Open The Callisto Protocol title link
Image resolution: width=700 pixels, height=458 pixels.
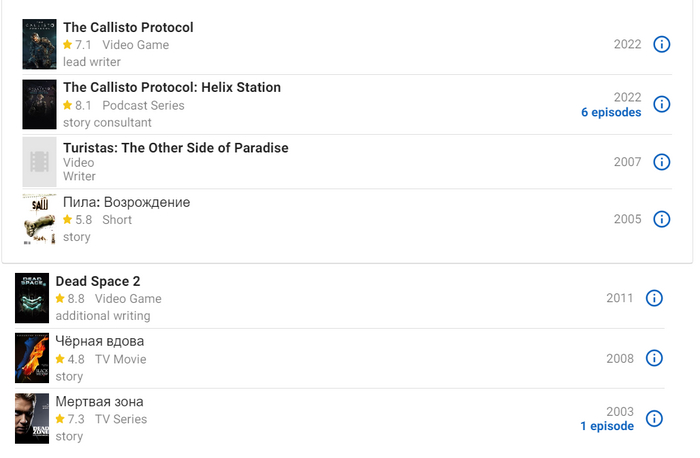(128, 27)
